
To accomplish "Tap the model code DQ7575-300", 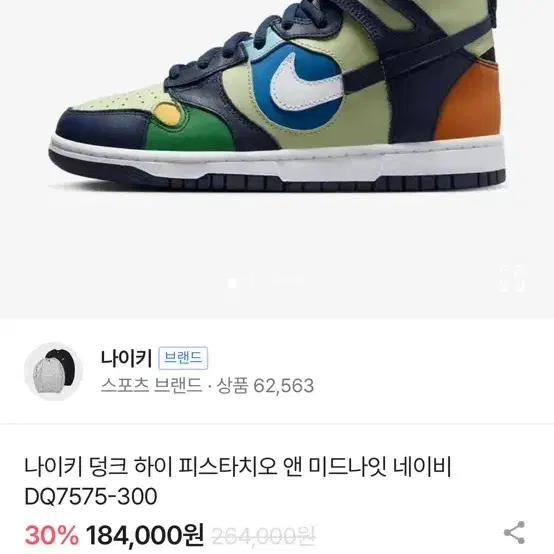I will (91, 496).
